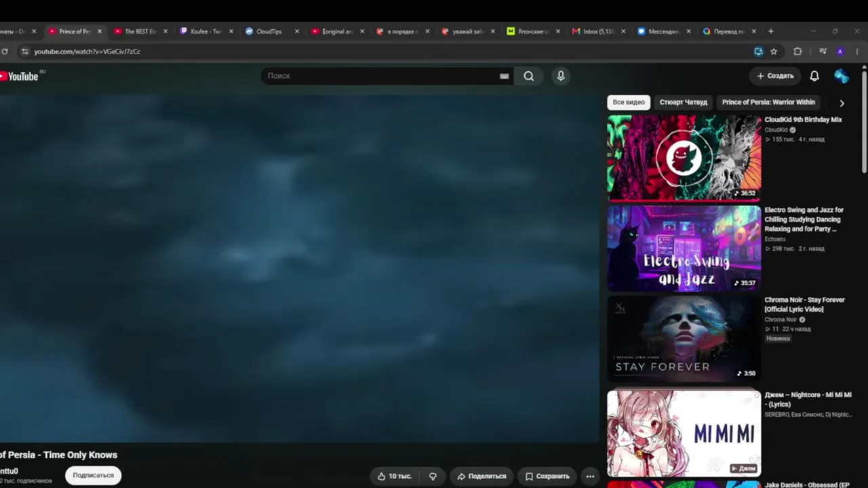Click the Поделиться share button
This screenshot has height=488, width=868.
tap(482, 476)
